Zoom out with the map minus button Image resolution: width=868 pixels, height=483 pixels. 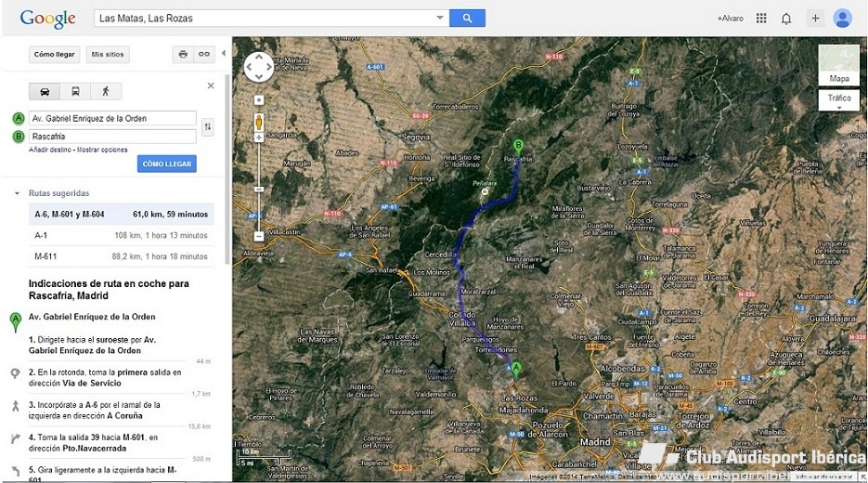259,236
